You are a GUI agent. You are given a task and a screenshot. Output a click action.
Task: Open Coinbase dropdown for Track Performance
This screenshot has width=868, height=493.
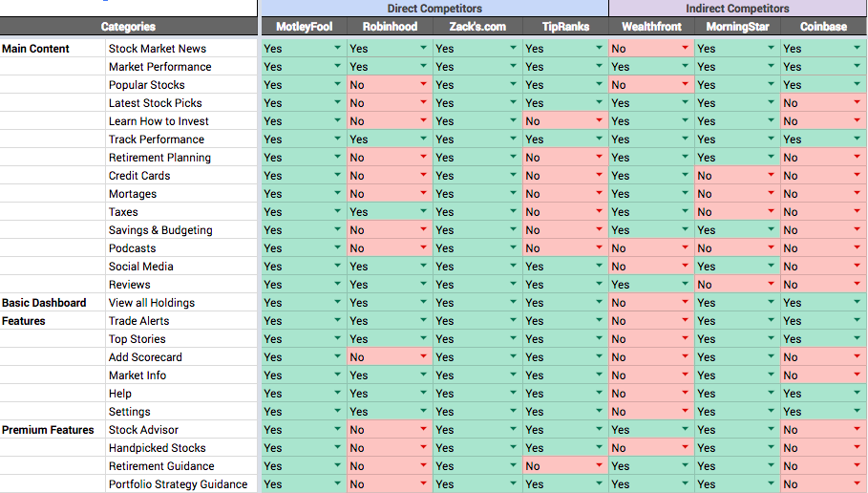point(857,139)
